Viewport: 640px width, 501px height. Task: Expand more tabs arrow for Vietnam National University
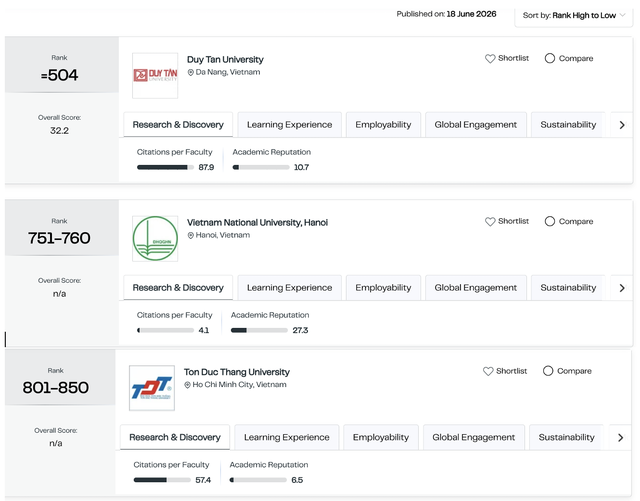(622, 288)
